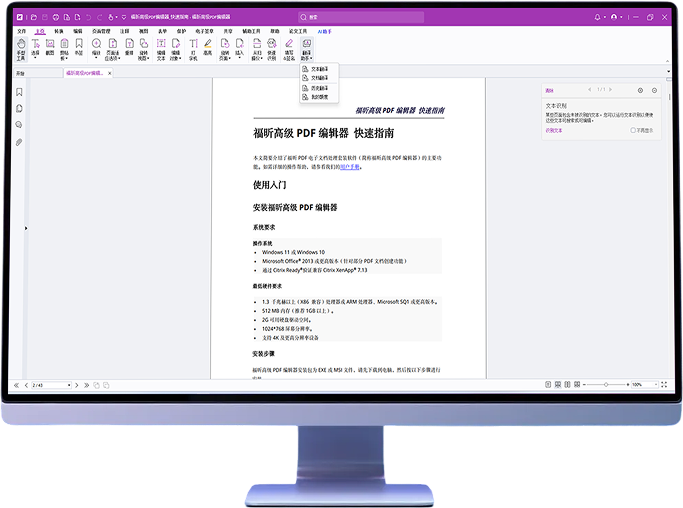This screenshot has height=508, width=683.
Task: Expand the notification bell dropdown arrow
Action: point(605,17)
